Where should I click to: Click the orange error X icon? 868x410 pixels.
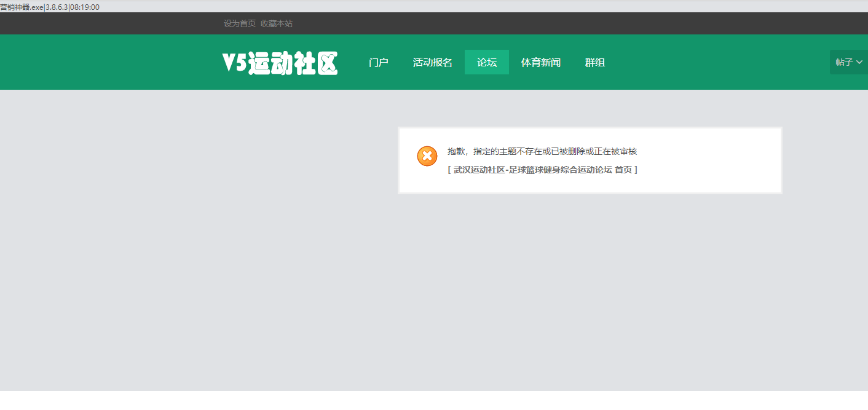[427, 156]
